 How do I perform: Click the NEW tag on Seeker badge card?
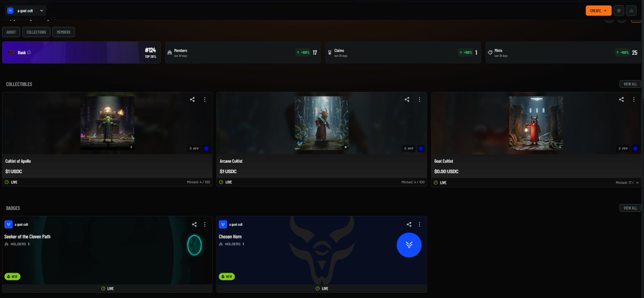(12, 277)
